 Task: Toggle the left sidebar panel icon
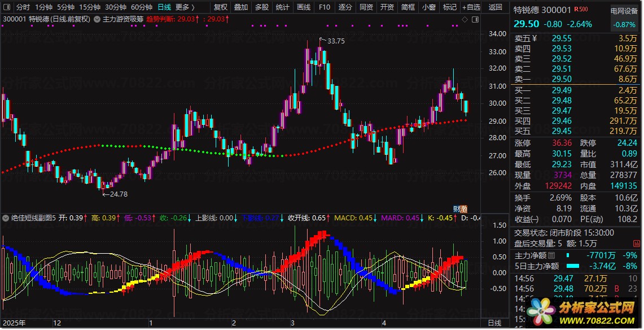[x=7, y=7]
